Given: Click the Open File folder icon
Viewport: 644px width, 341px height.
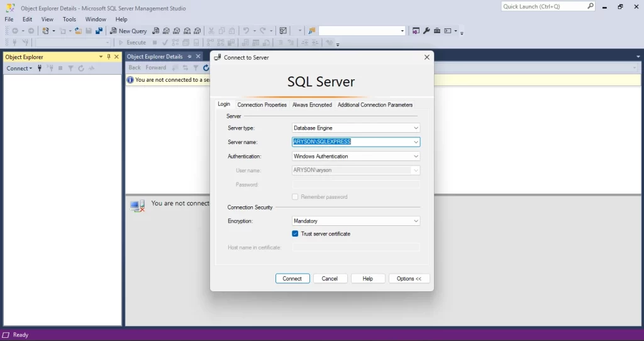Looking at the screenshot, I should pos(78,31).
